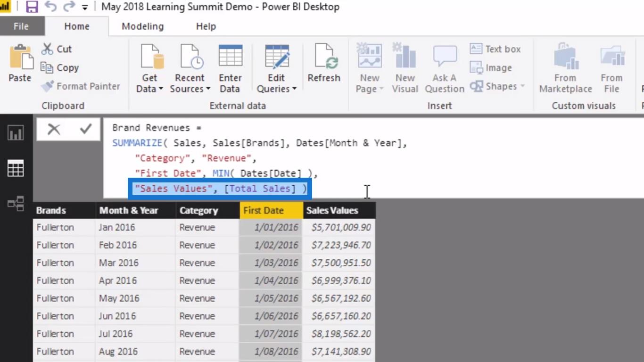Click Cut in the Clipboard group
This screenshot has width=644, height=362.
pos(57,49)
